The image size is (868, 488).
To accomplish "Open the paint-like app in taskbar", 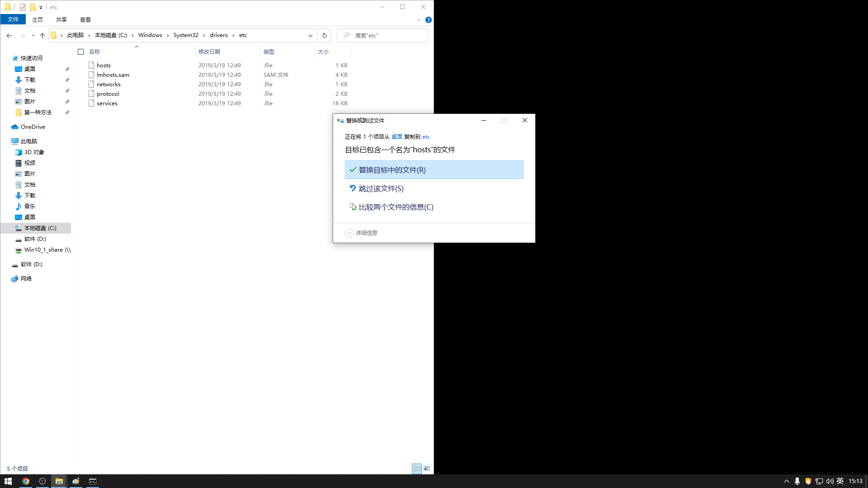I will pyautogui.click(x=76, y=481).
